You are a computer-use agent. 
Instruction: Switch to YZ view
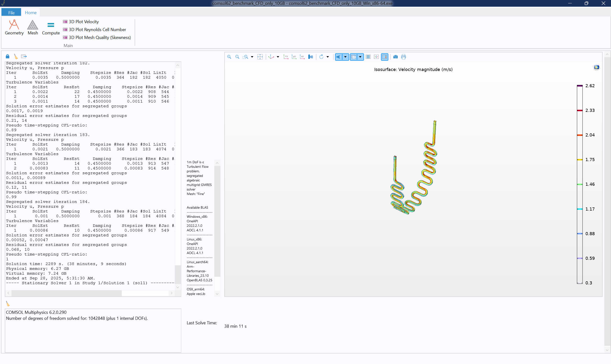coord(294,57)
